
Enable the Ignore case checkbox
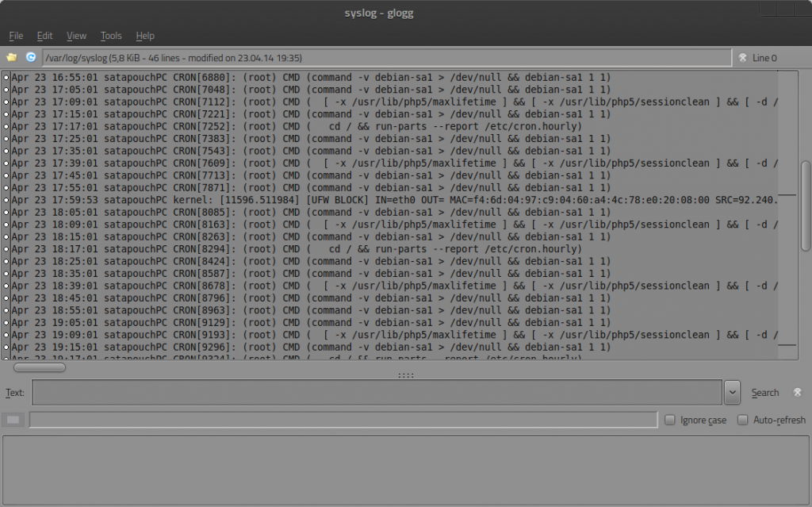coord(669,420)
